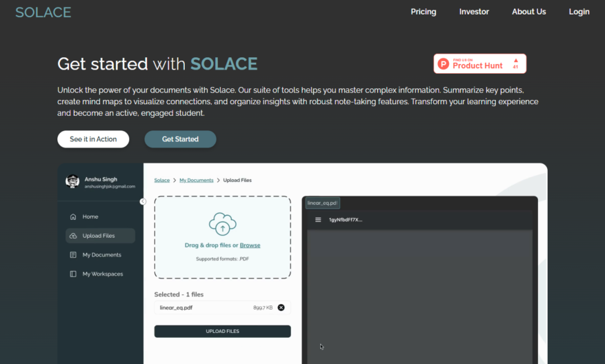Image resolution: width=605 pixels, height=364 pixels.
Task: Click the Product Hunt P logo
Action: [x=444, y=63]
